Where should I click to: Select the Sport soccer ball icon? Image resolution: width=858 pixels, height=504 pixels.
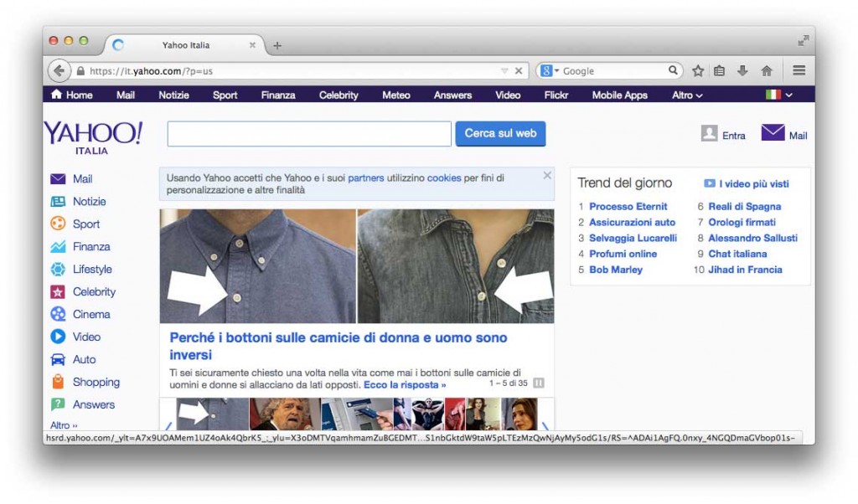coord(59,224)
